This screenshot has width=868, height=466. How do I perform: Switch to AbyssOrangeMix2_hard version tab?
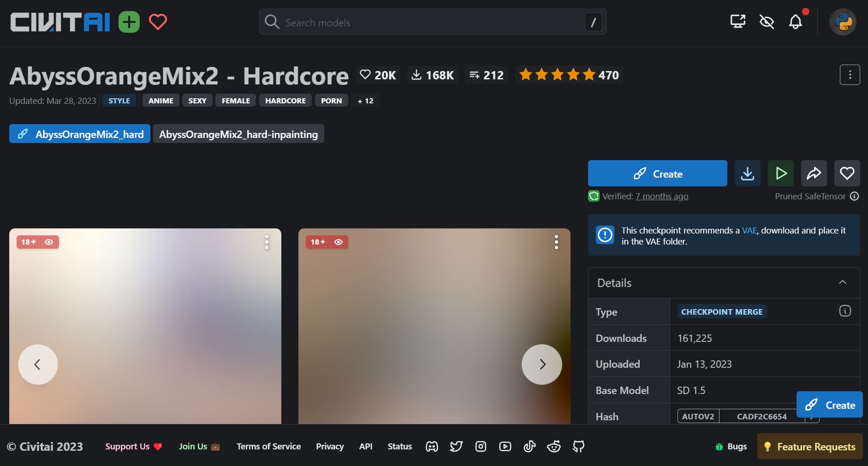[x=80, y=134]
